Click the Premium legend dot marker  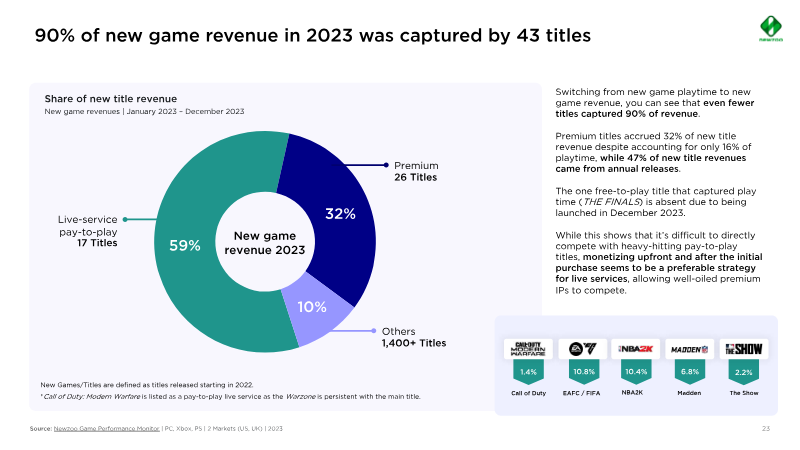[x=386, y=165]
